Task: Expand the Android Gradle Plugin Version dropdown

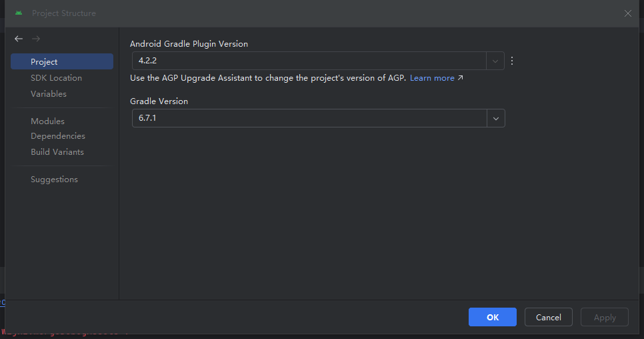Action: click(495, 61)
